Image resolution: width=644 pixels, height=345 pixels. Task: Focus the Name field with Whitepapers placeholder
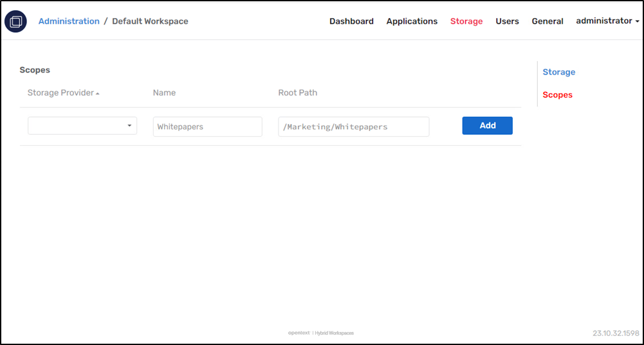(207, 127)
